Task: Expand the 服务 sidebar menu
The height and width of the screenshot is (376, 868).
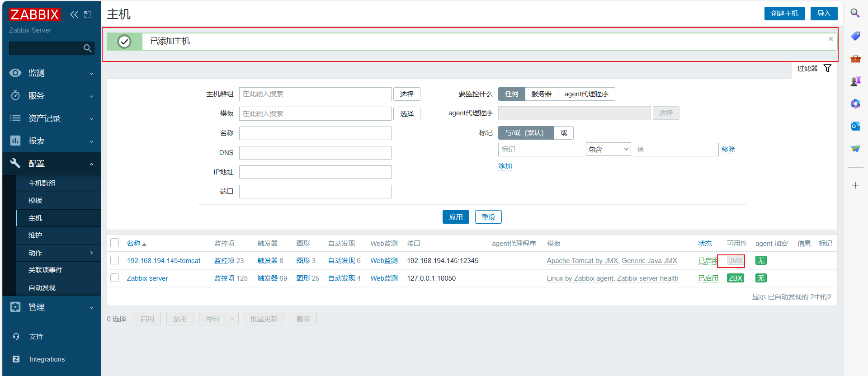Action: click(52, 96)
